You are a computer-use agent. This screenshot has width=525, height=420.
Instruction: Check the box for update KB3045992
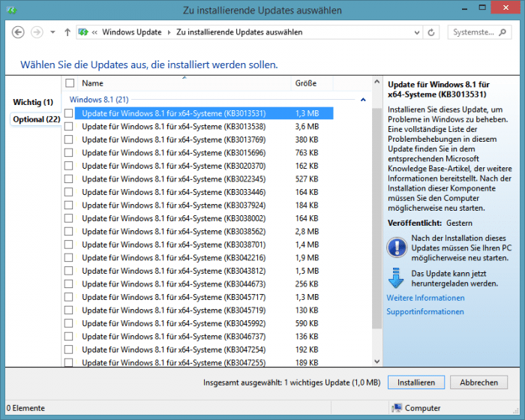pos(69,323)
